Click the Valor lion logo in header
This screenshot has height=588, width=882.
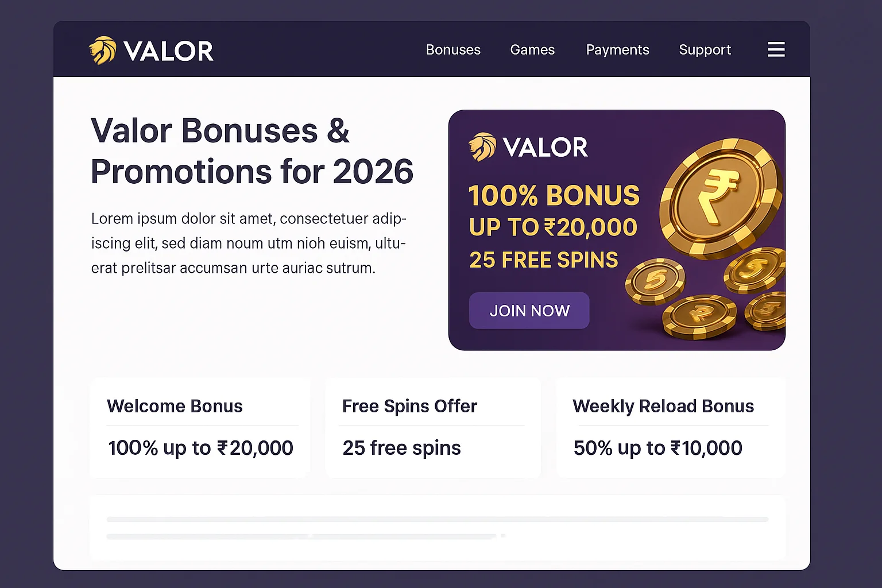[x=102, y=51]
